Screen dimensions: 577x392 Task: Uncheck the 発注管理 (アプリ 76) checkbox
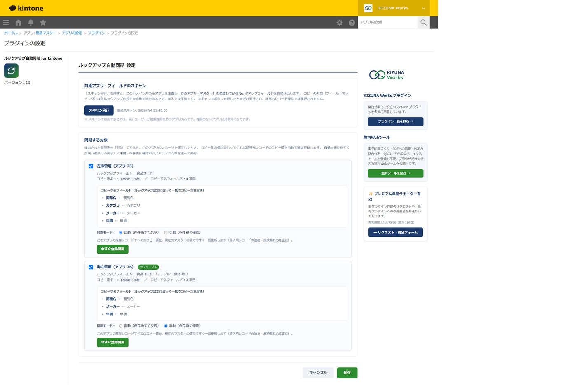click(x=91, y=267)
